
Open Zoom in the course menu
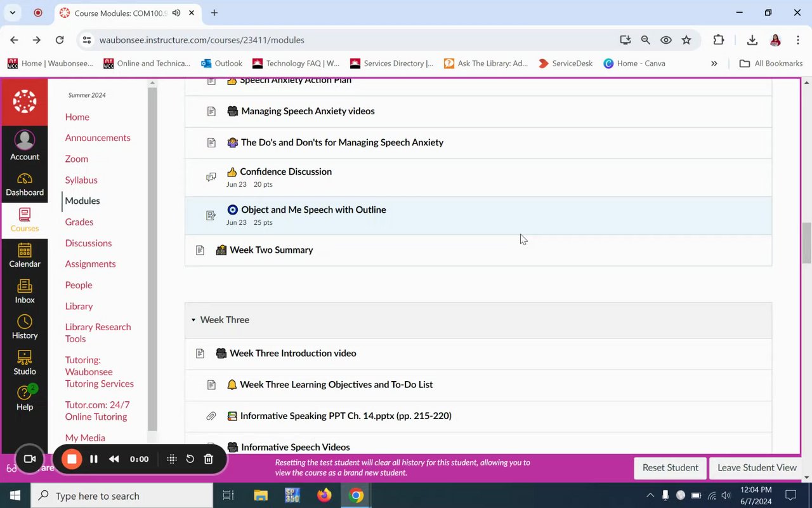[76, 159]
